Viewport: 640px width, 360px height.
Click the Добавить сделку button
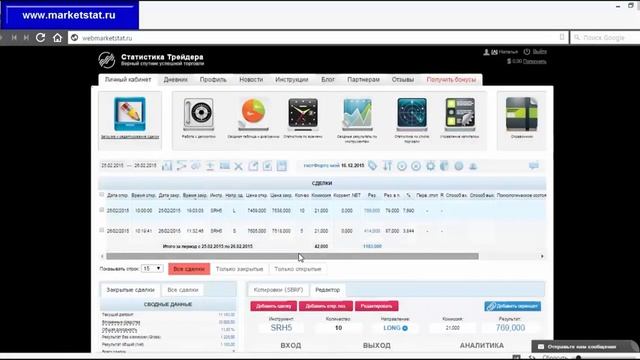coord(273,306)
